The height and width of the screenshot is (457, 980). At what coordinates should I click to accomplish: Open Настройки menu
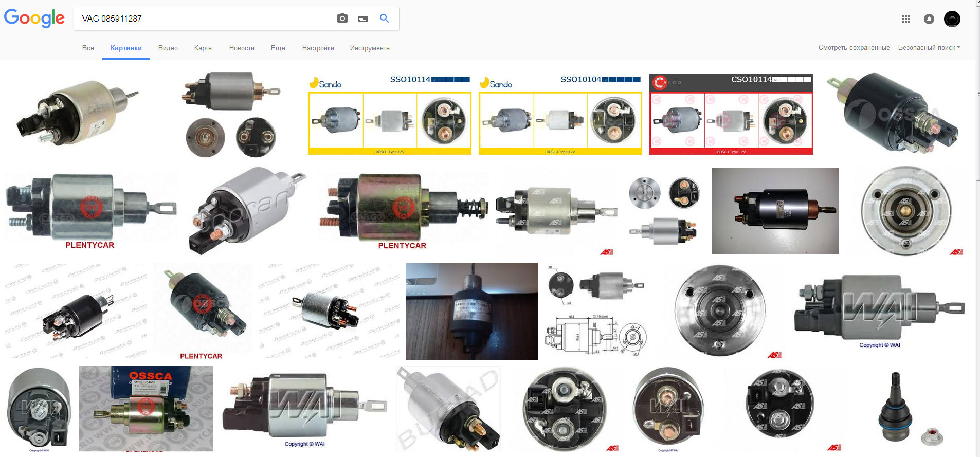click(x=318, y=48)
